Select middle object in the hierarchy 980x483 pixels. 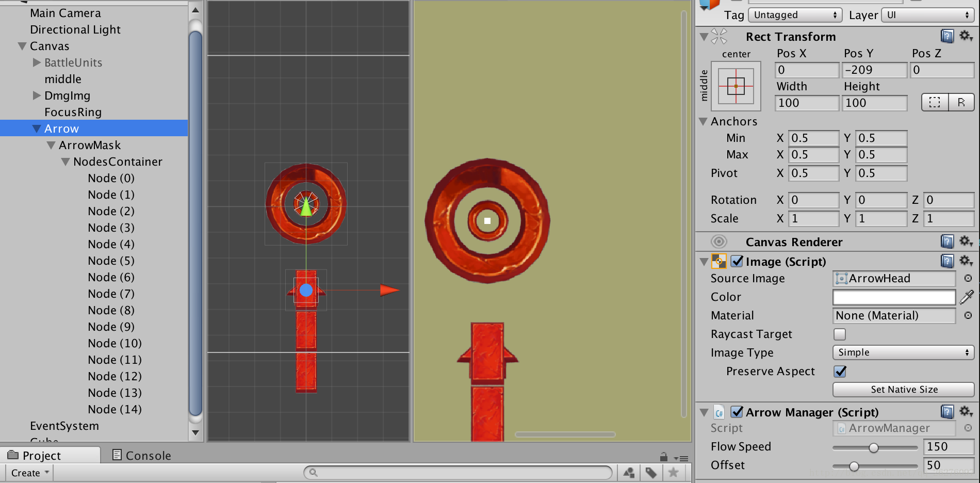point(63,79)
